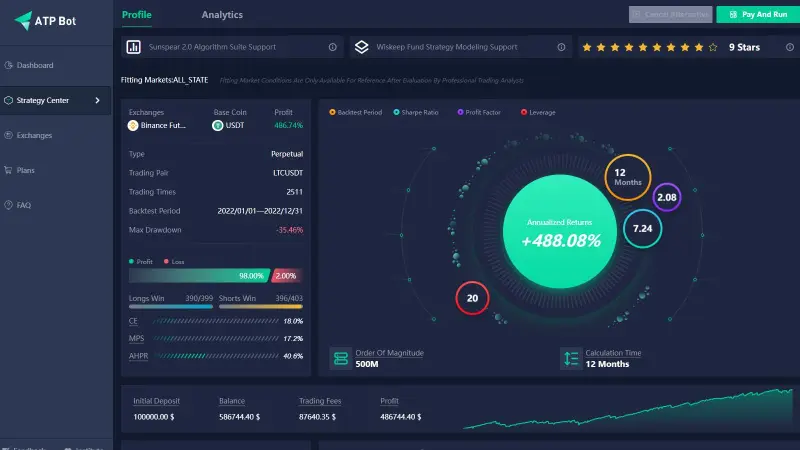Click the Wiskeep layers stack icon
Viewport: 800px width, 450px height.
pos(362,47)
